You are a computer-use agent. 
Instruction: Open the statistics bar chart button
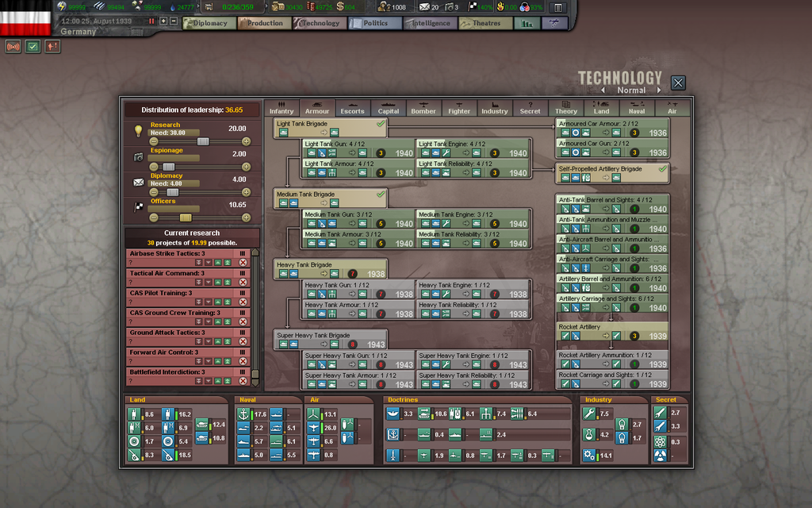527,23
